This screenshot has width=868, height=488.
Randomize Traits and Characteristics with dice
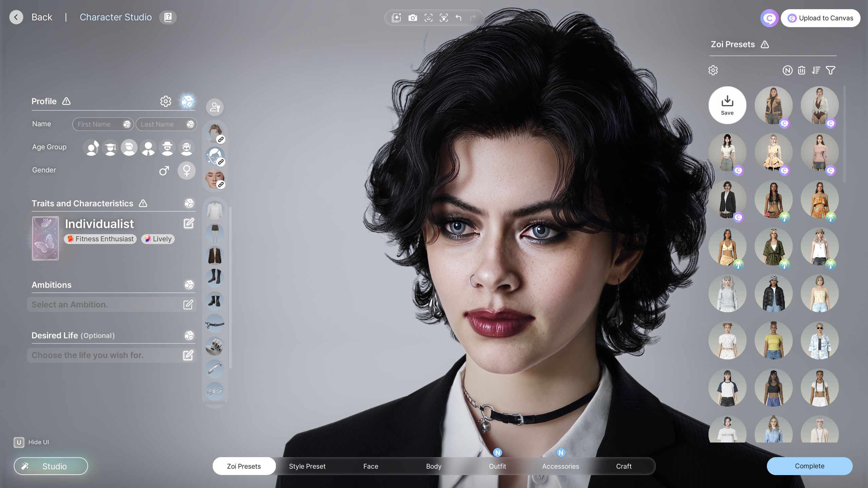tap(189, 203)
